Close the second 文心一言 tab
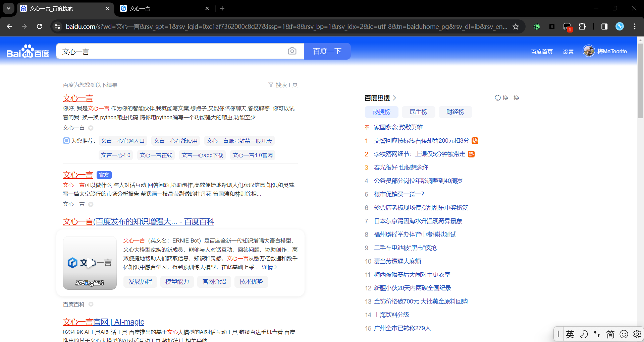Image resolution: width=644 pixels, height=342 pixels. pyautogui.click(x=207, y=8)
